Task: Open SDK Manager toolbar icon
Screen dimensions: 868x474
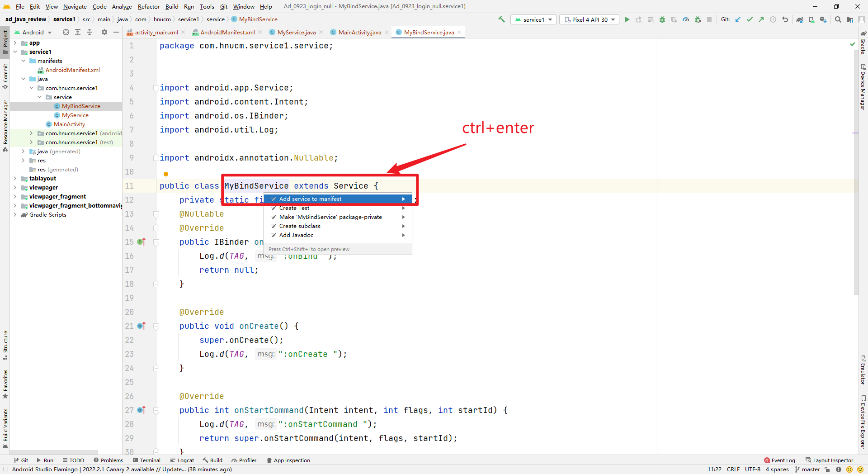Action: click(x=823, y=19)
